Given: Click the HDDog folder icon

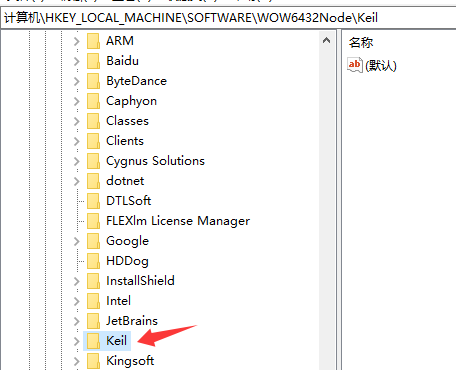Looking at the screenshot, I should [x=93, y=261].
